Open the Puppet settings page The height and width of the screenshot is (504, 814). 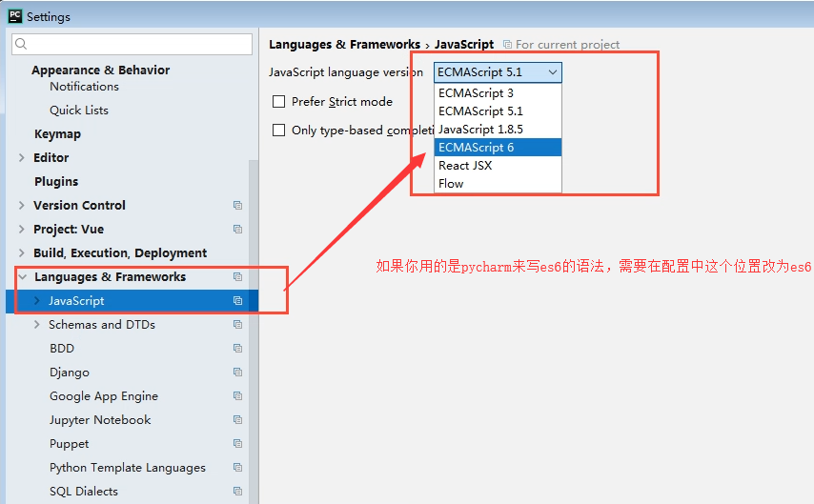pos(69,444)
